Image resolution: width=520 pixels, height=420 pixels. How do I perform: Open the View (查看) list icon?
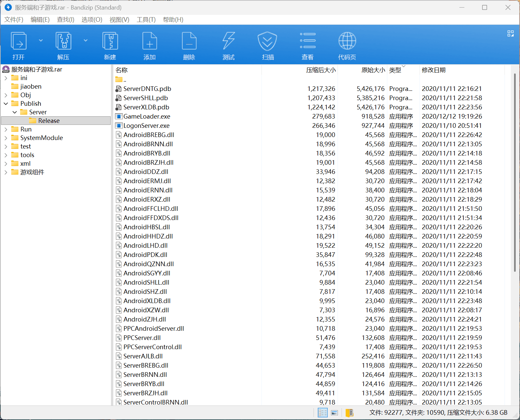click(x=308, y=41)
